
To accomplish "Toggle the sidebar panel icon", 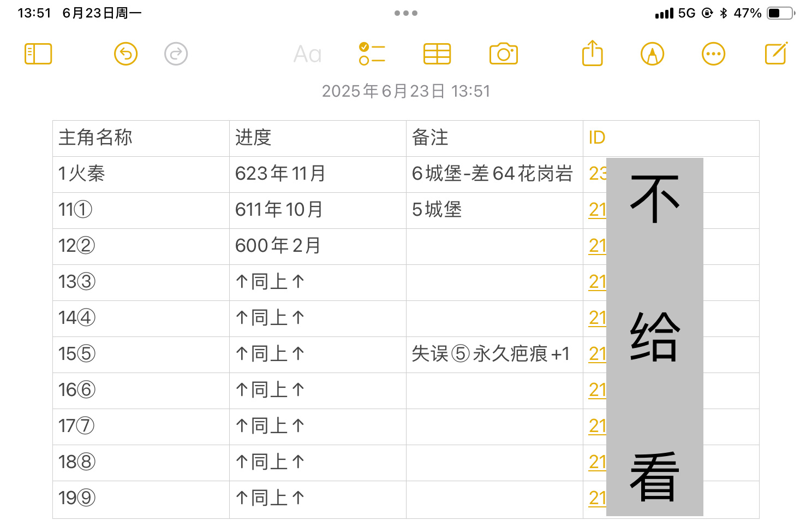I will point(38,54).
